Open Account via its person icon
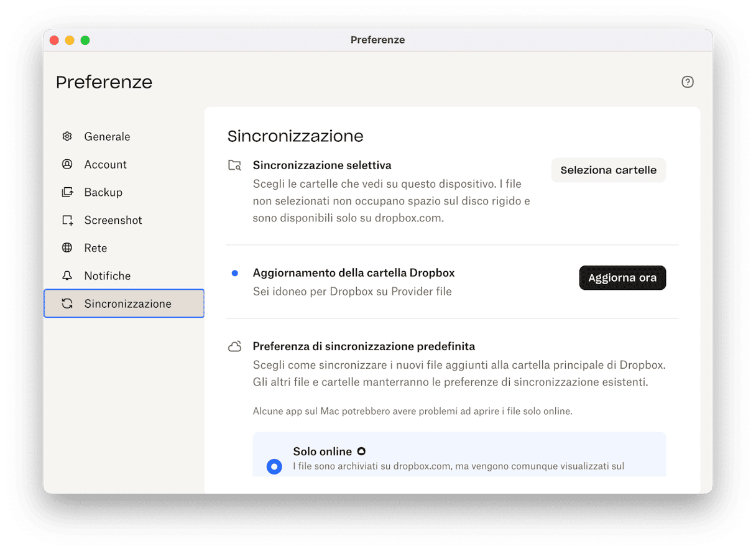756x551 pixels. pos(67,164)
